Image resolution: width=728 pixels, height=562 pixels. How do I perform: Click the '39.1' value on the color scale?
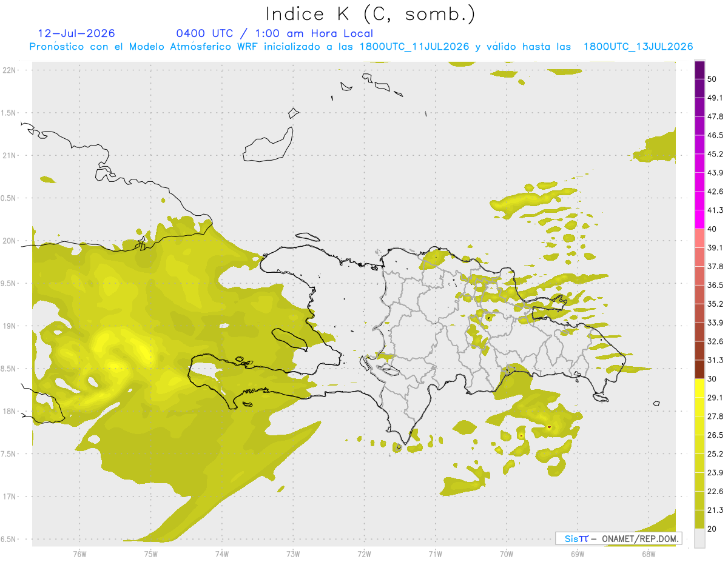pos(715,249)
